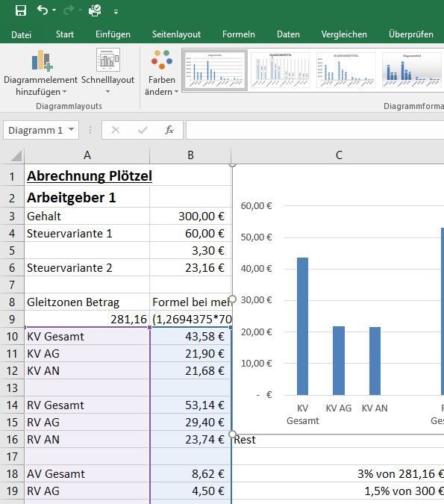Click Diagrammelement hinzufügen icon

[x=42, y=60]
